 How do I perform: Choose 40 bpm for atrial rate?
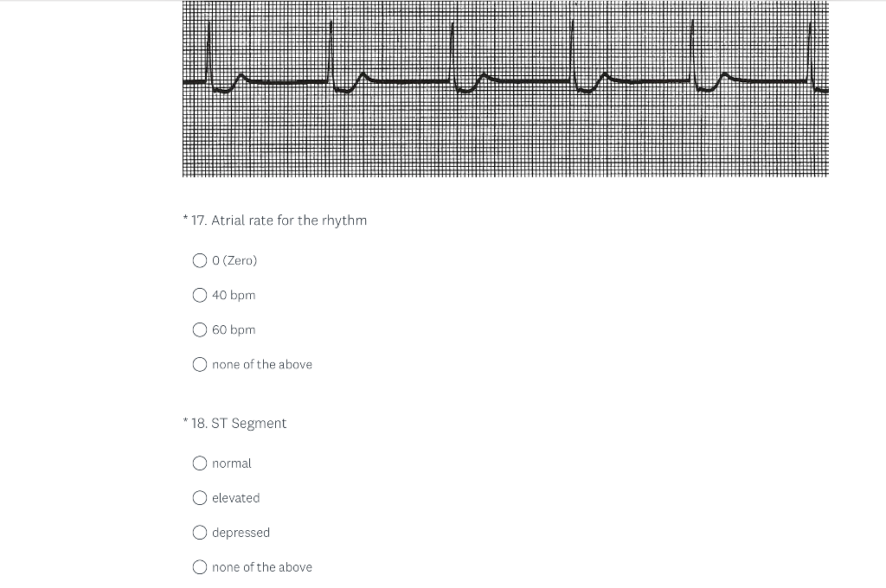pyautogui.click(x=199, y=295)
